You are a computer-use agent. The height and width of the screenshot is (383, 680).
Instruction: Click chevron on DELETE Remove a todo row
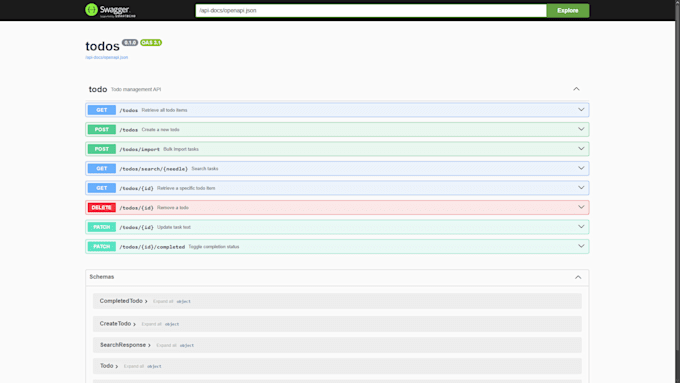pyautogui.click(x=581, y=207)
